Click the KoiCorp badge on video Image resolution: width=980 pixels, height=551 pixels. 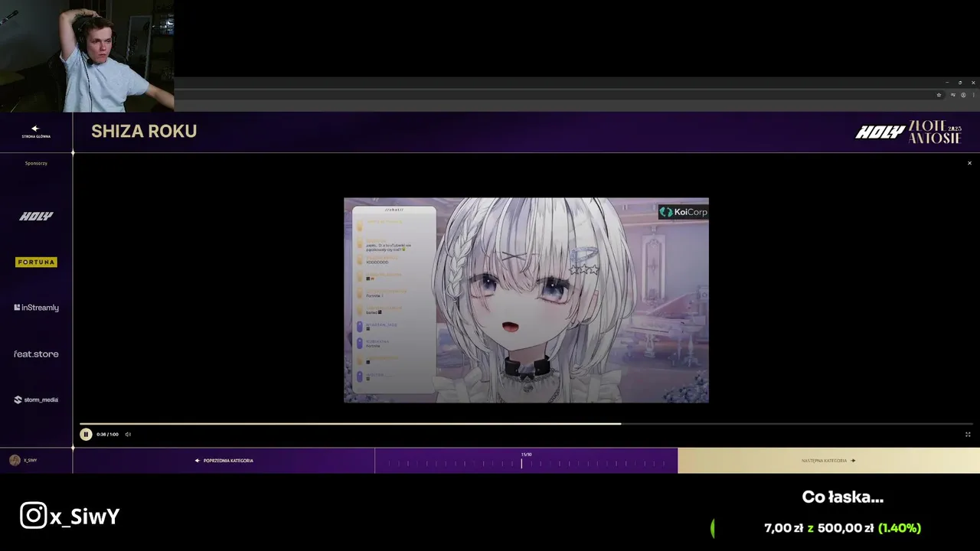click(x=683, y=212)
